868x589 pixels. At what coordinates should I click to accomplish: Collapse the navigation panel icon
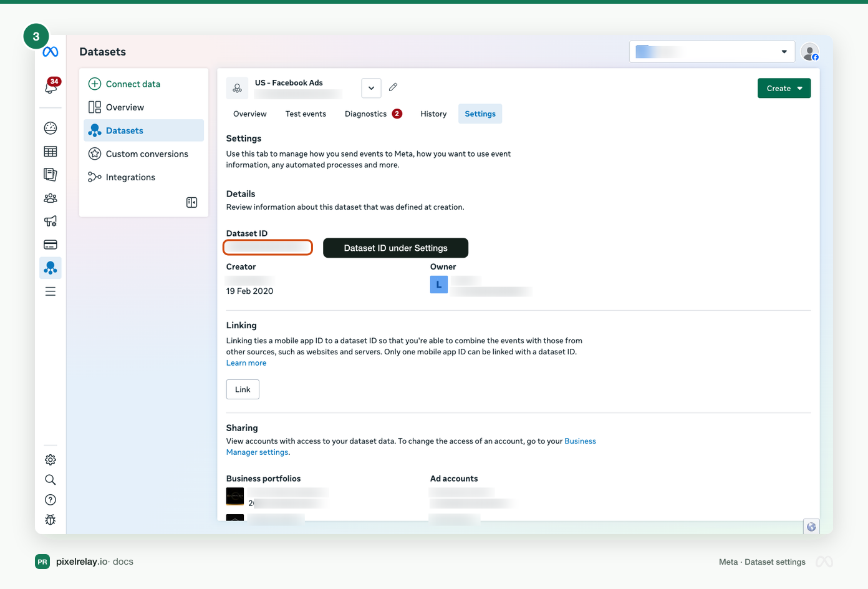192,202
